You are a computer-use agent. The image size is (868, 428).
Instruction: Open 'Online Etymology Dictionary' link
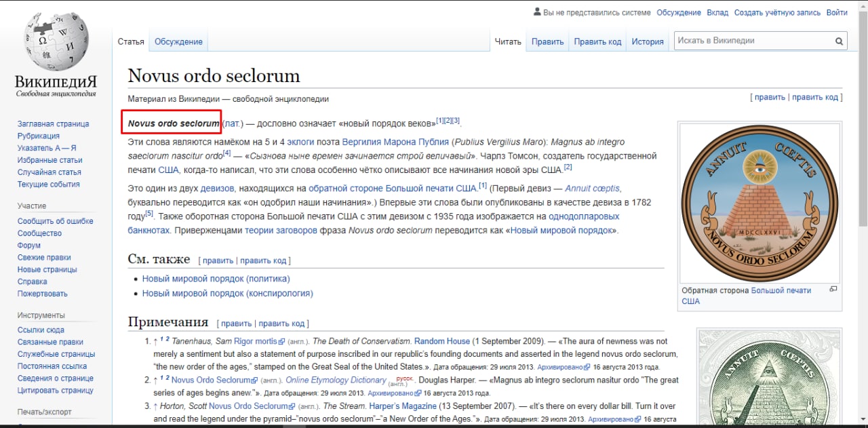tap(336, 380)
